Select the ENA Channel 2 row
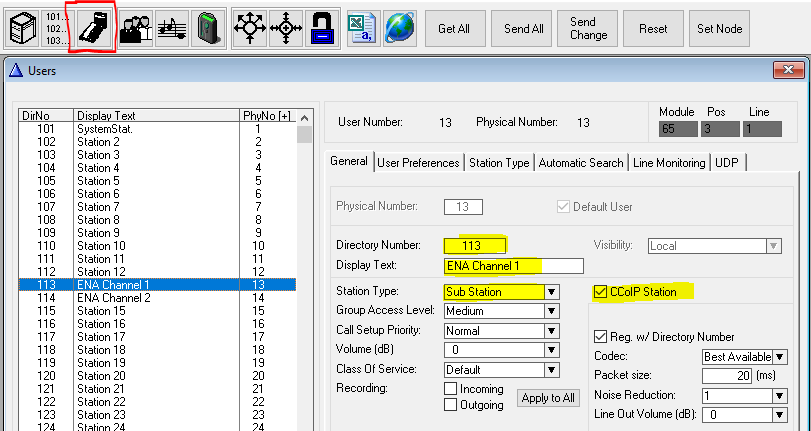 pyautogui.click(x=157, y=298)
